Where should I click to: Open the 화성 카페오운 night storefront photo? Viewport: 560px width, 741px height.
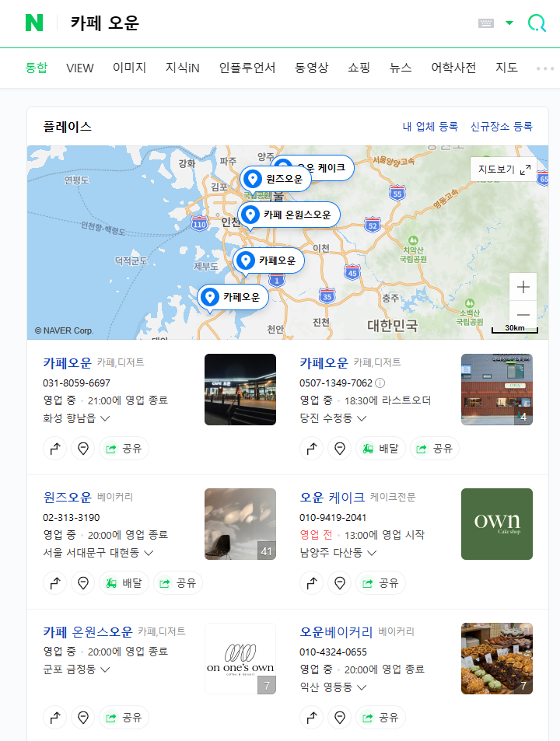(x=240, y=390)
